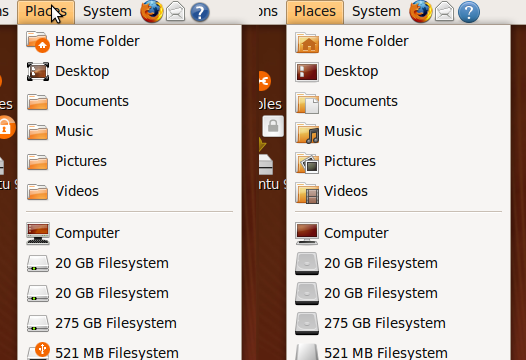The width and height of the screenshot is (526, 360).
Task: Choose Desktop label in left menu
Action: 82,71
